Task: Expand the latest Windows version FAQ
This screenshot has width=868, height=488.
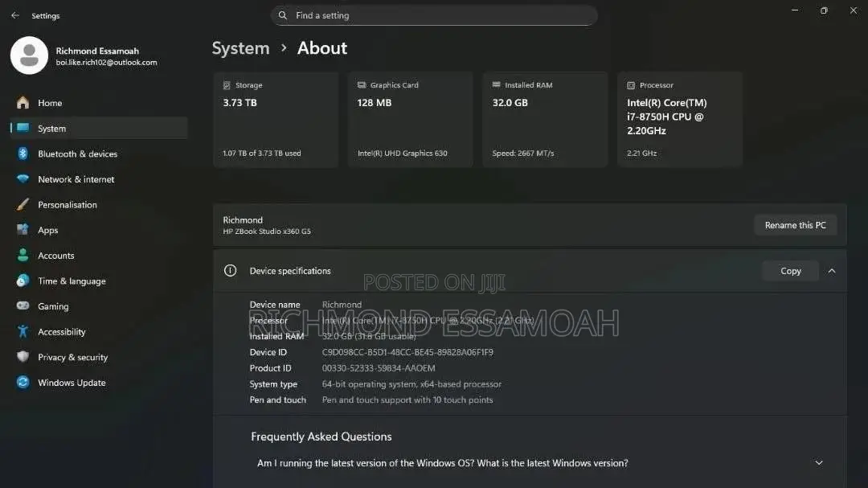Action: pos(819,462)
